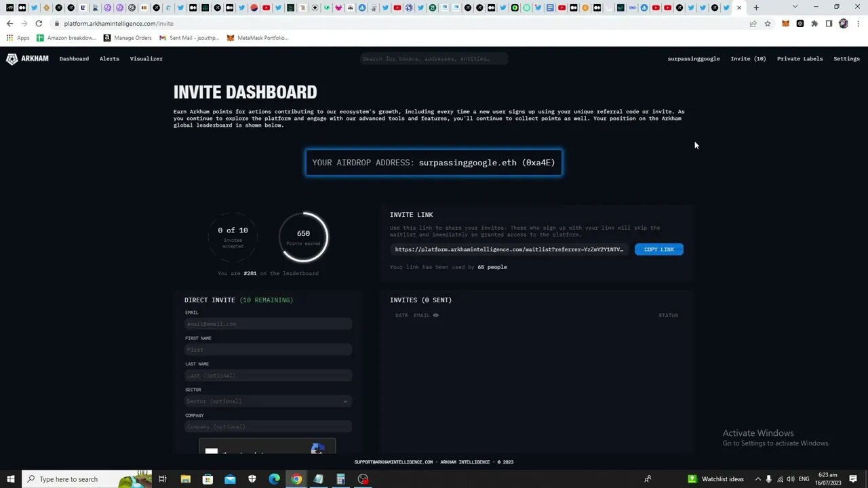The width and height of the screenshot is (868, 488).
Task: Click into the First Name field
Action: pos(268,350)
